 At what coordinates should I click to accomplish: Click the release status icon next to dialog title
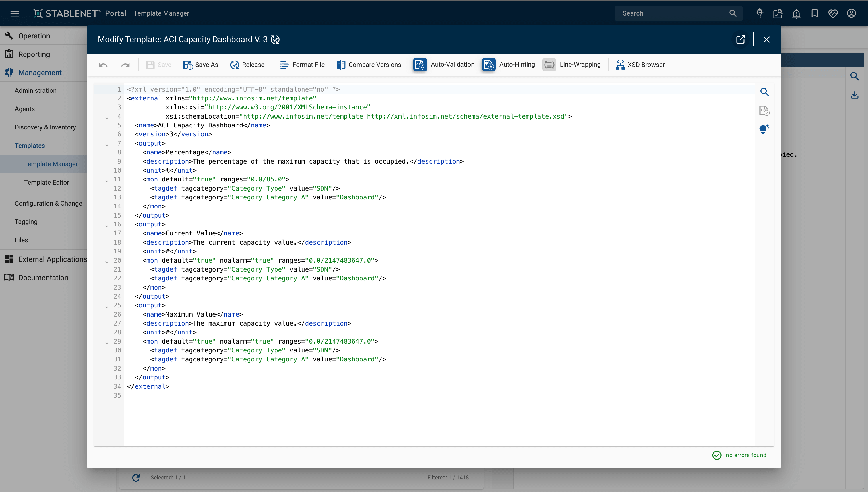[x=275, y=40]
